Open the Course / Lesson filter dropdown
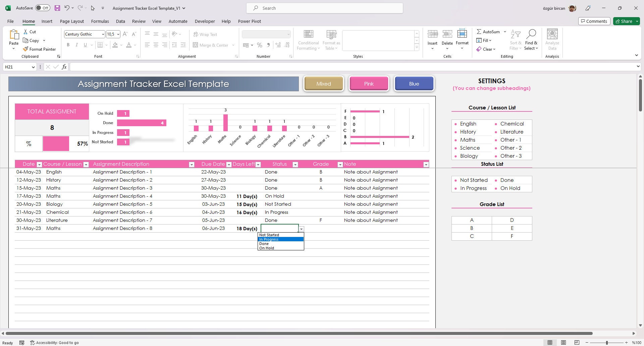Viewport: 644px width, 346px height. click(x=86, y=164)
